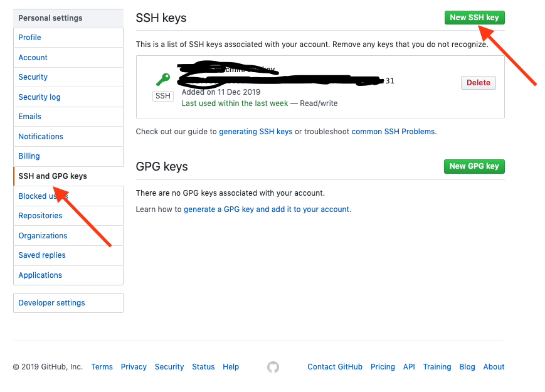Click the New SSH key button
545x392 pixels.
[x=474, y=18]
